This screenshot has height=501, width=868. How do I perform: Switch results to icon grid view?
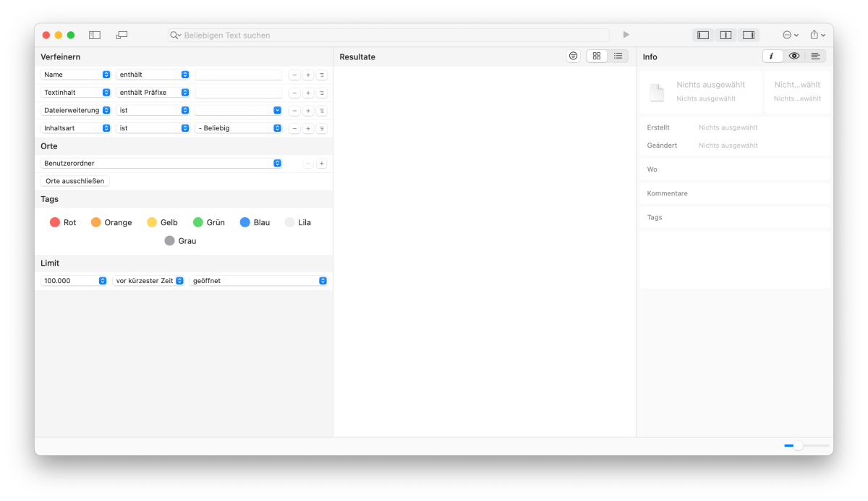(x=597, y=56)
